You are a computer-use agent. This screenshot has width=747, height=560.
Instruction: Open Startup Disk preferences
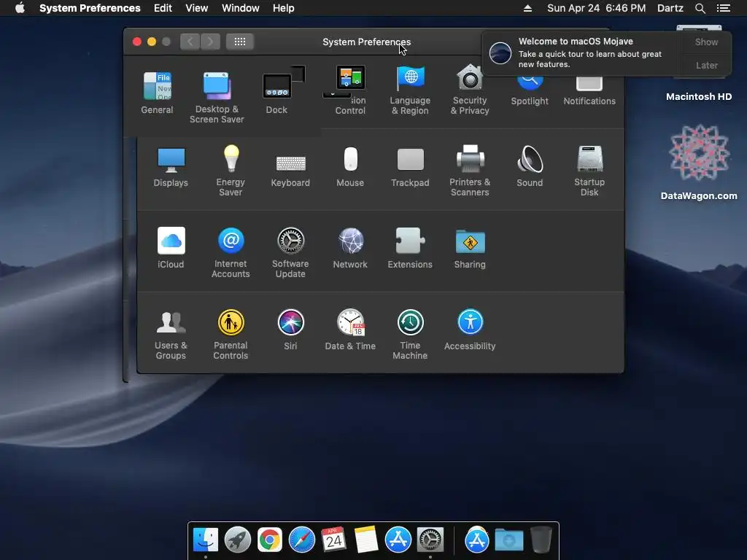[x=589, y=171]
